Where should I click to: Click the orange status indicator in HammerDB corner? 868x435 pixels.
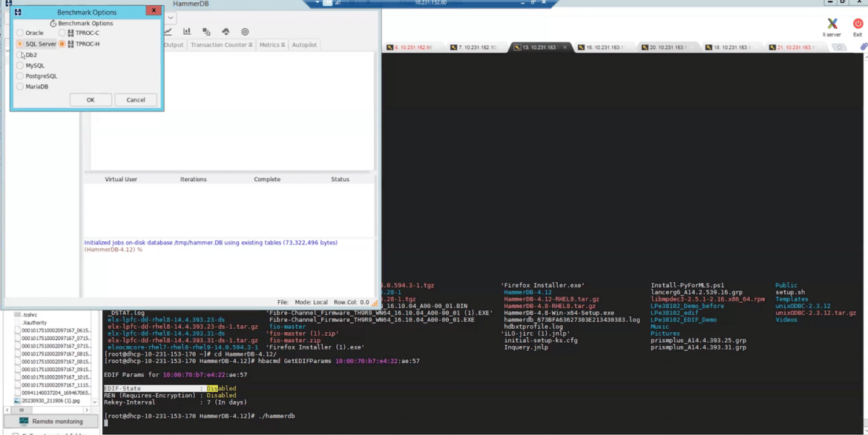pos(375,303)
